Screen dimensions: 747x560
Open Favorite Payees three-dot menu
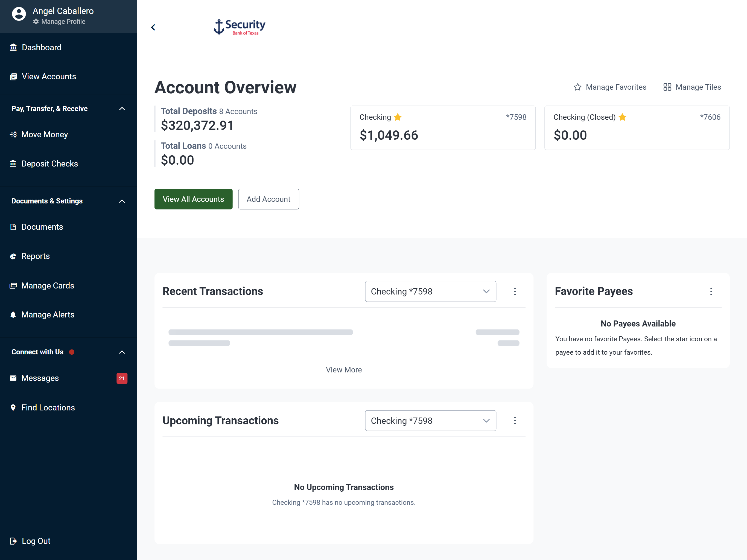[x=711, y=291]
